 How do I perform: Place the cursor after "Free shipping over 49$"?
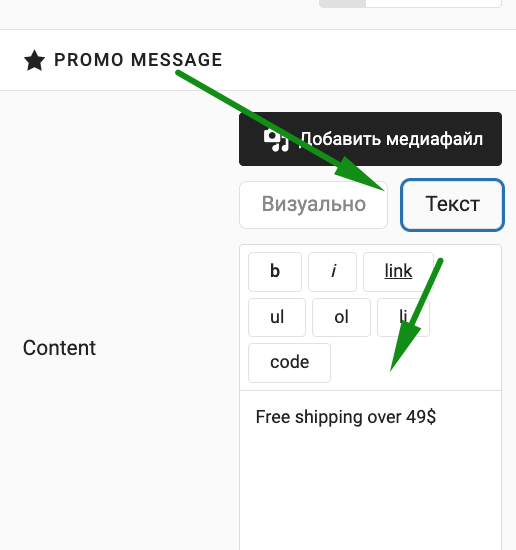[437, 417]
